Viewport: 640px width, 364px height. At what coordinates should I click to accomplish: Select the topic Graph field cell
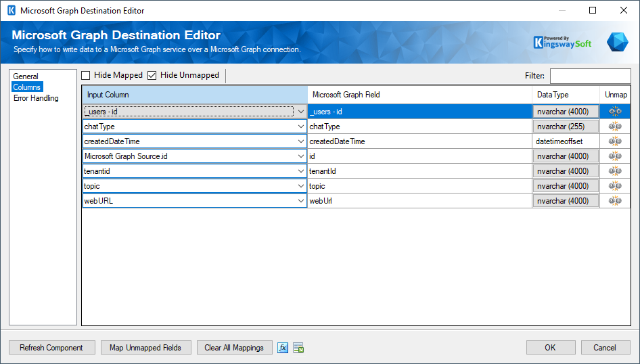click(x=420, y=186)
